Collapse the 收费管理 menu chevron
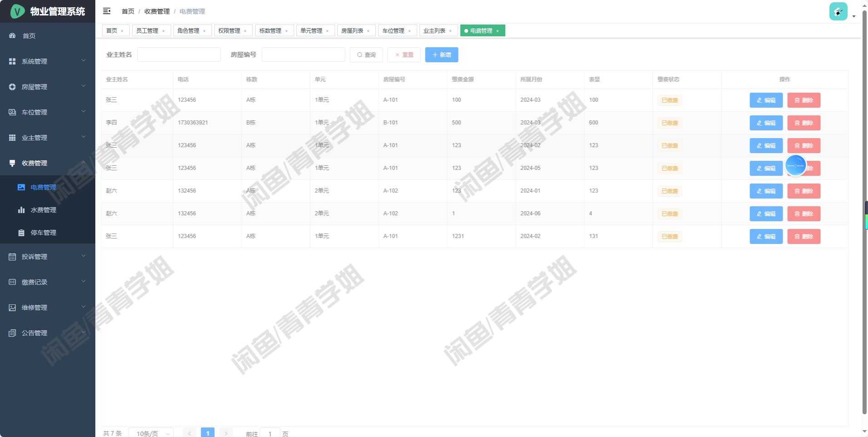 coord(84,162)
